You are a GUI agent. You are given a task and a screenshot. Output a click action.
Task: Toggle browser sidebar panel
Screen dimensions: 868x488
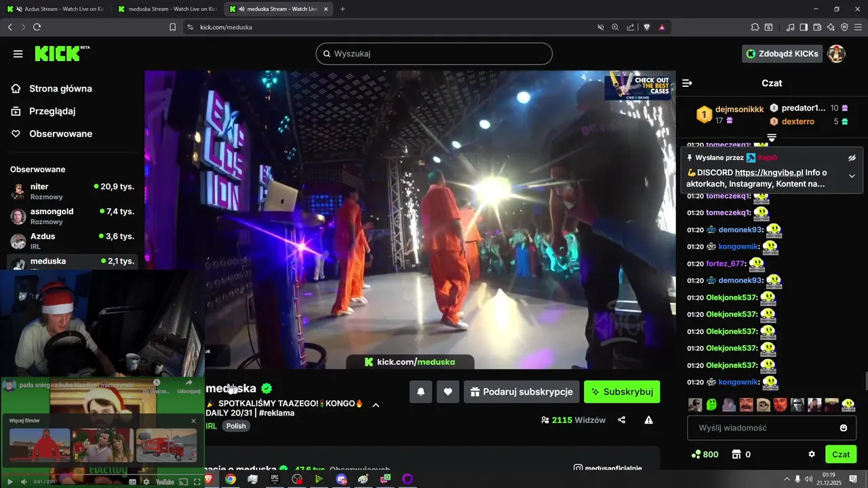pos(804,27)
